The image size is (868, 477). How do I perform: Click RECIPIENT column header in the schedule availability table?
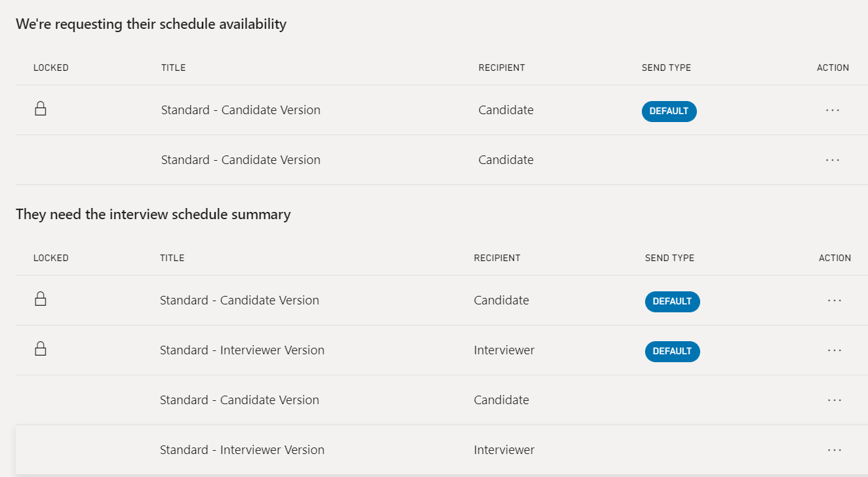coord(502,68)
